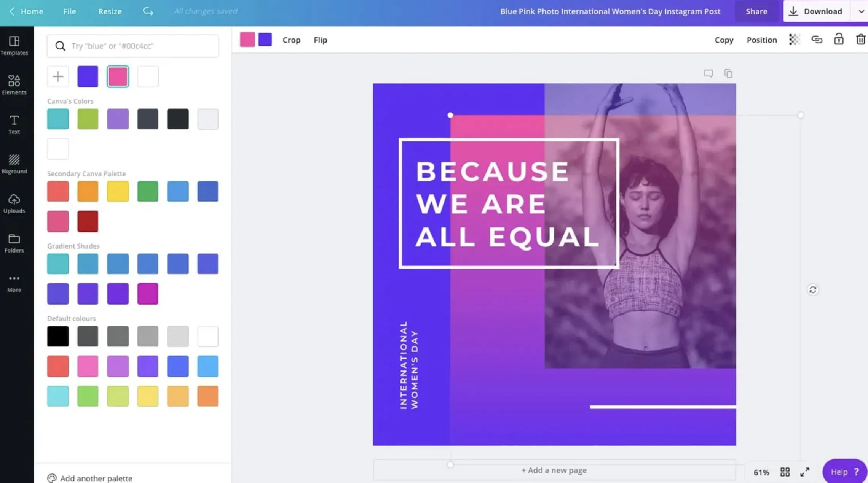The image size is (868, 483).
Task: Open the Text panel icon
Action: coord(14,124)
